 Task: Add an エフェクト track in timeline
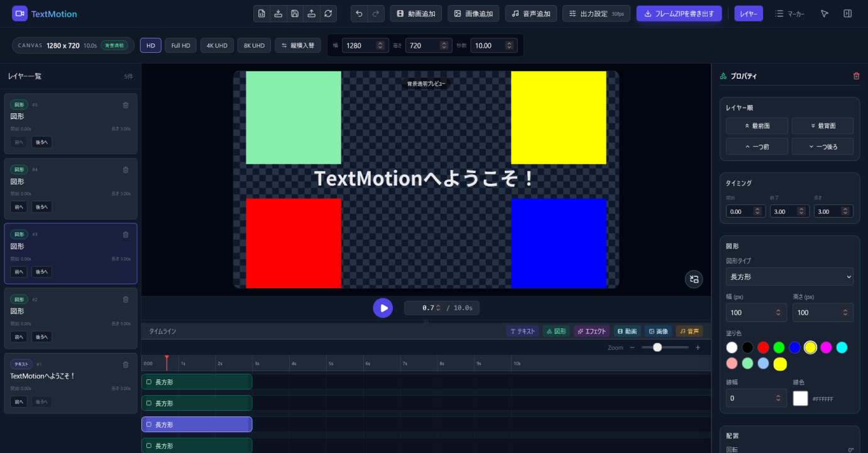coord(592,331)
